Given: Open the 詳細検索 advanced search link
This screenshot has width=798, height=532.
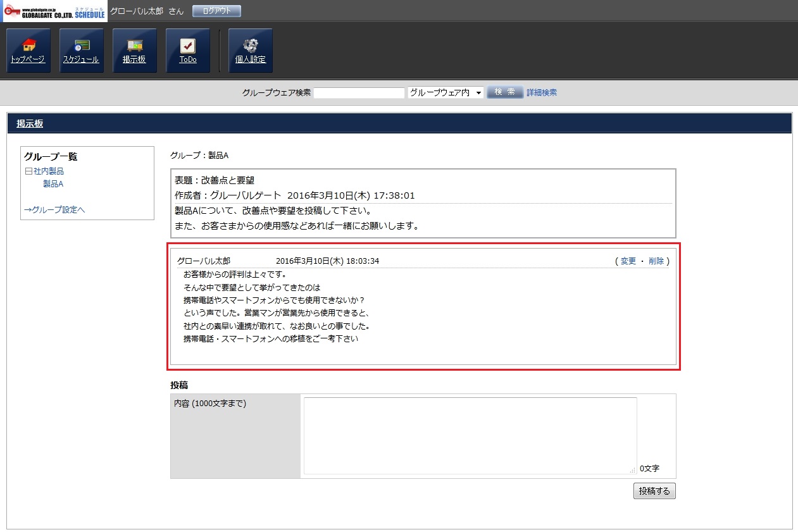Looking at the screenshot, I should click(542, 93).
